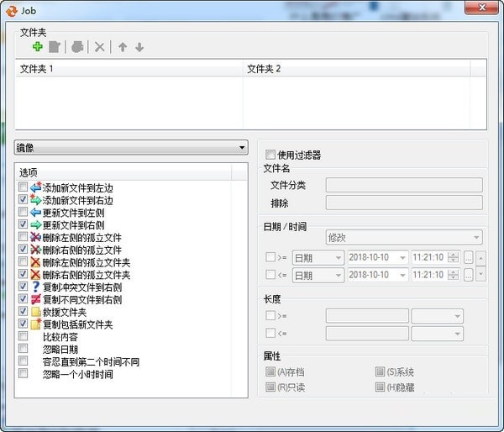This screenshot has height=432, width=504.
Task: Open the 镜像 sync mode dropdown
Action: 131,148
